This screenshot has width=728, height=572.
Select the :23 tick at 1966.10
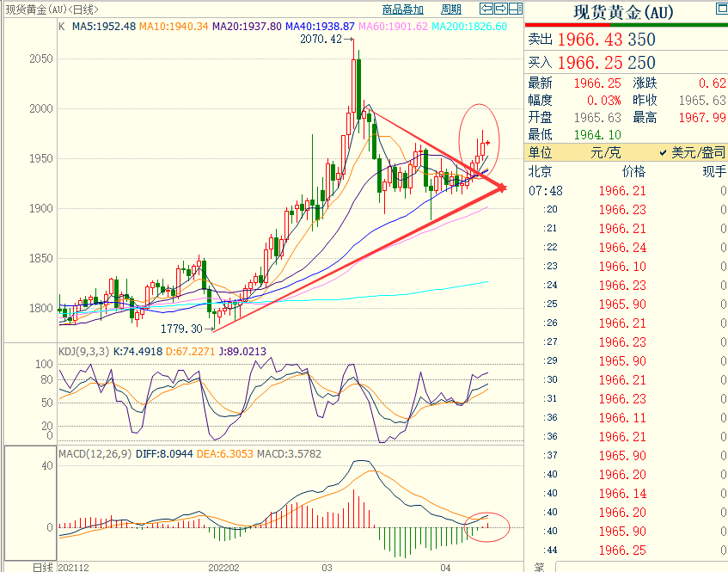(627, 267)
